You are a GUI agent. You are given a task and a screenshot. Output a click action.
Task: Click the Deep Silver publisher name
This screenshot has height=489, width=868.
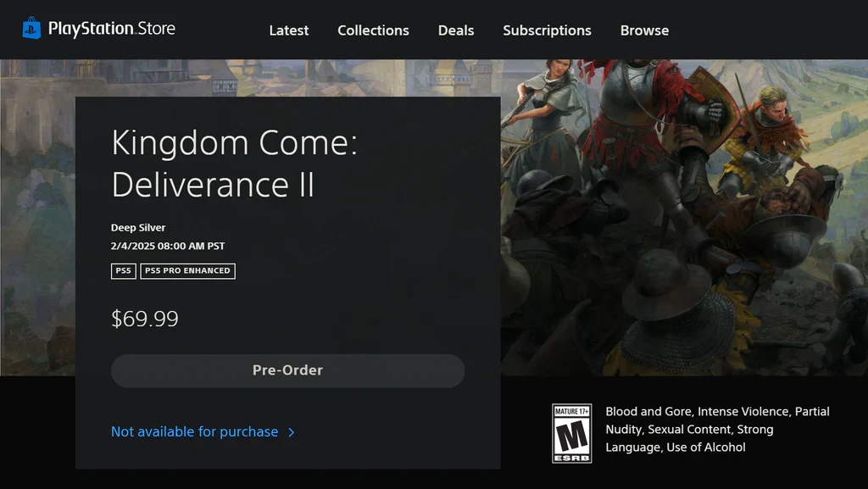[x=138, y=228]
